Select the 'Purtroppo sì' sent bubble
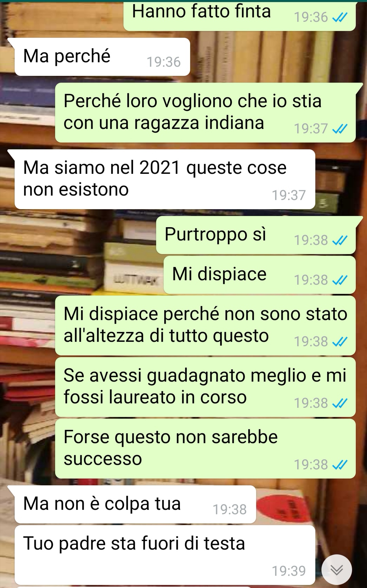 (256, 235)
